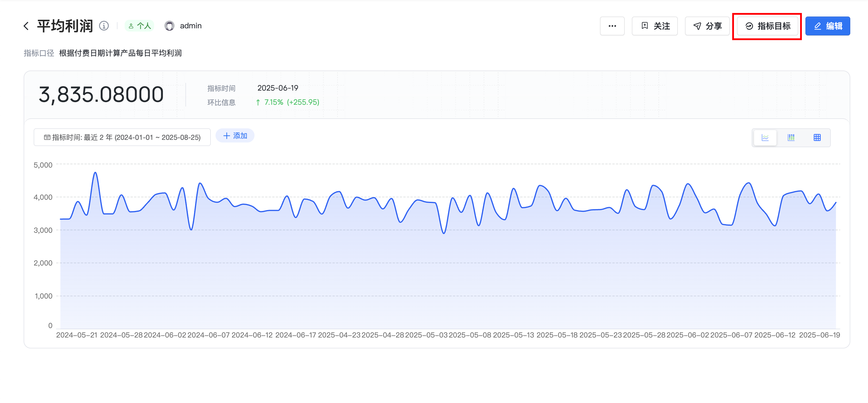Image resolution: width=868 pixels, height=403 pixels.
Task: Switch to table grid view
Action: pos(817,137)
